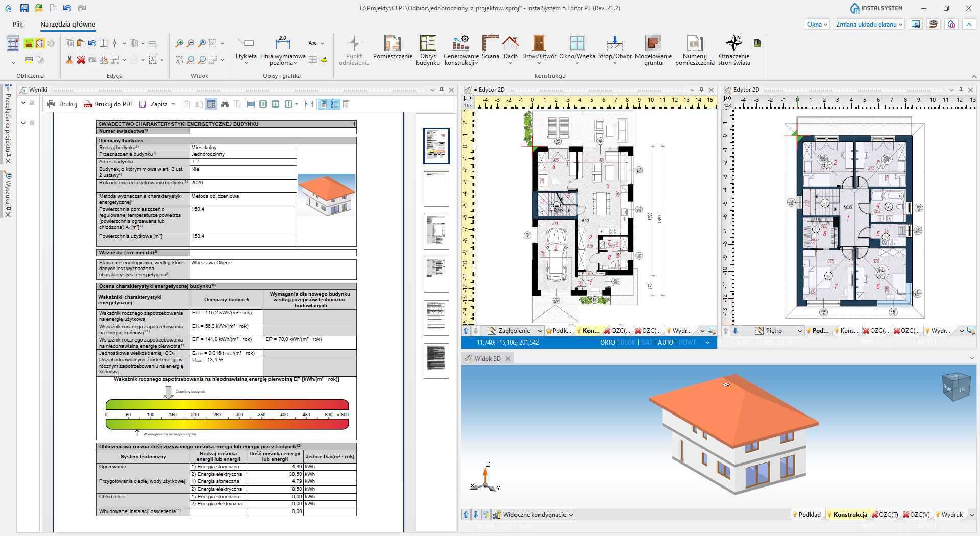Select the Narzędzia główne ribbon tab
The image size is (980, 536).
[x=68, y=24]
